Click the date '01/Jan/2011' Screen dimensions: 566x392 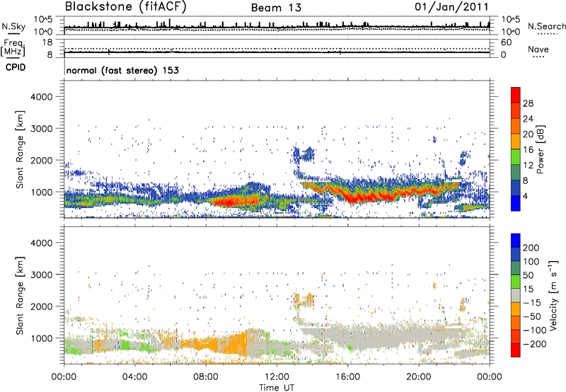coord(451,7)
